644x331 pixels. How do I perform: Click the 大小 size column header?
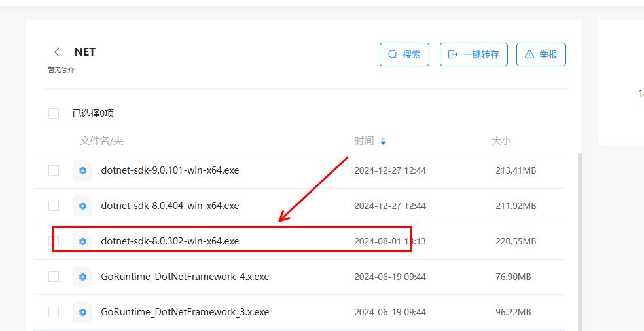point(501,141)
